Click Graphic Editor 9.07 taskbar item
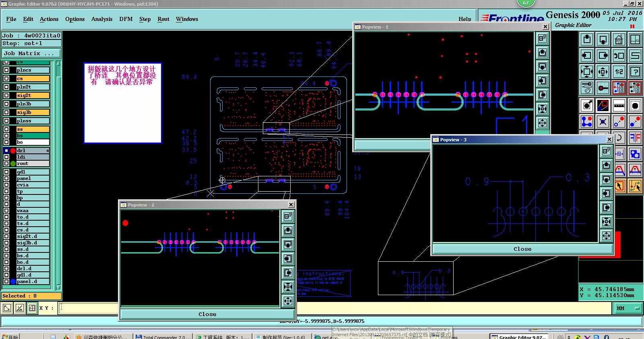 click(x=519, y=337)
